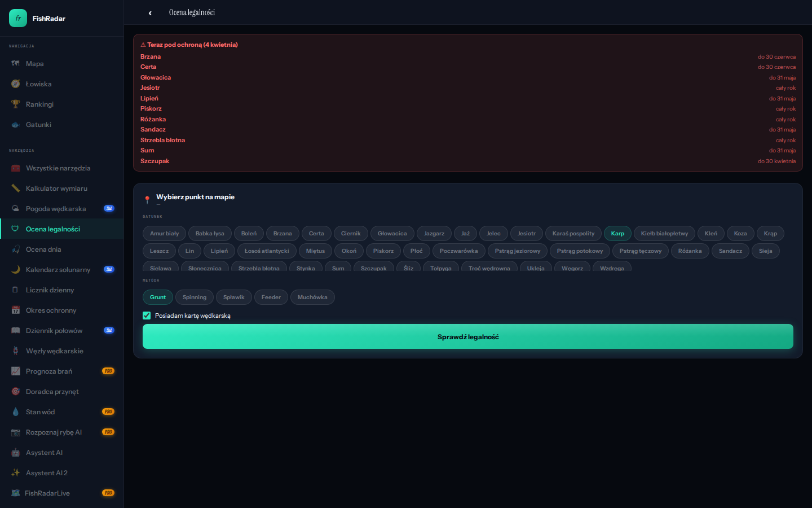Screen dimensions: 812x508
Task: Choose the Szczupak species chip
Action: 373,268
